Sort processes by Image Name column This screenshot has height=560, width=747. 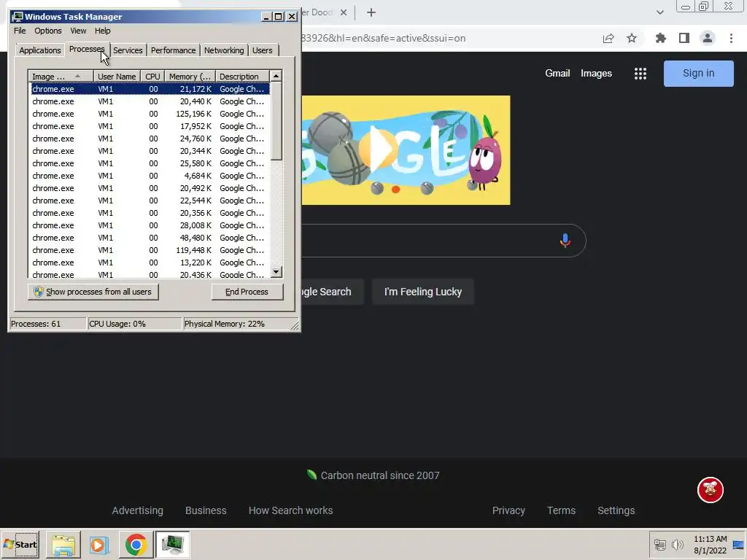pos(61,76)
